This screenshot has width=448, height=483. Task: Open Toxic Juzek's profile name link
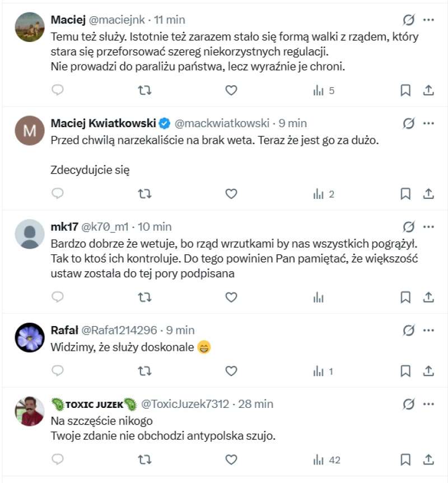pos(94,403)
